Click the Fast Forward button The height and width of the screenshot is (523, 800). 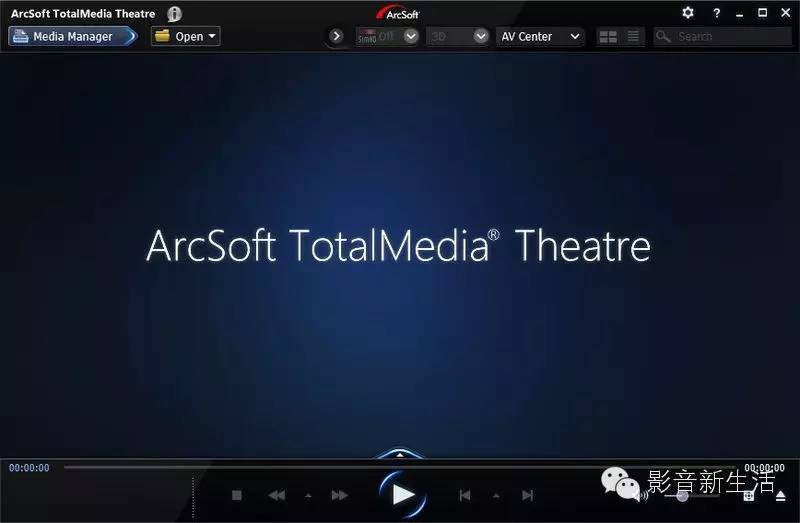click(339, 495)
